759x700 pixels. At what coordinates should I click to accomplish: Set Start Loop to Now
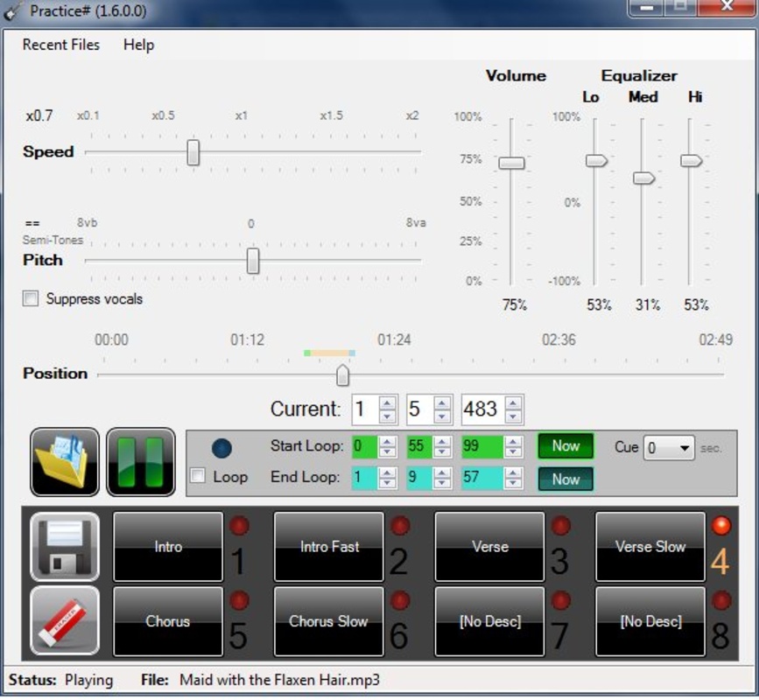[x=566, y=445]
